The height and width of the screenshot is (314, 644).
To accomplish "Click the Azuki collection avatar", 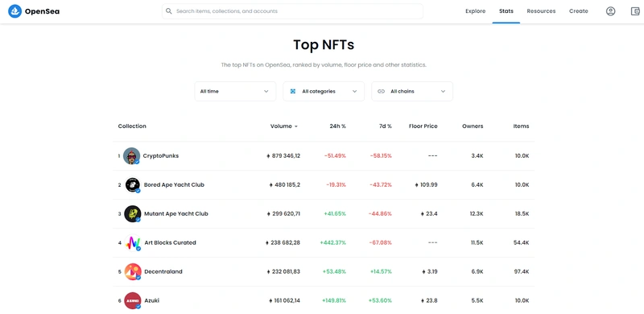I will point(132,300).
